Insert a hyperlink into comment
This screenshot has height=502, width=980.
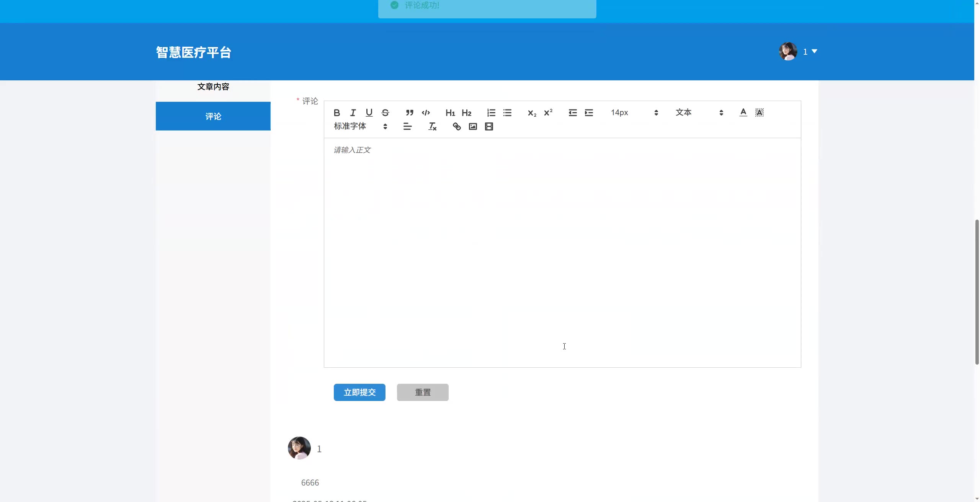pyautogui.click(x=457, y=127)
